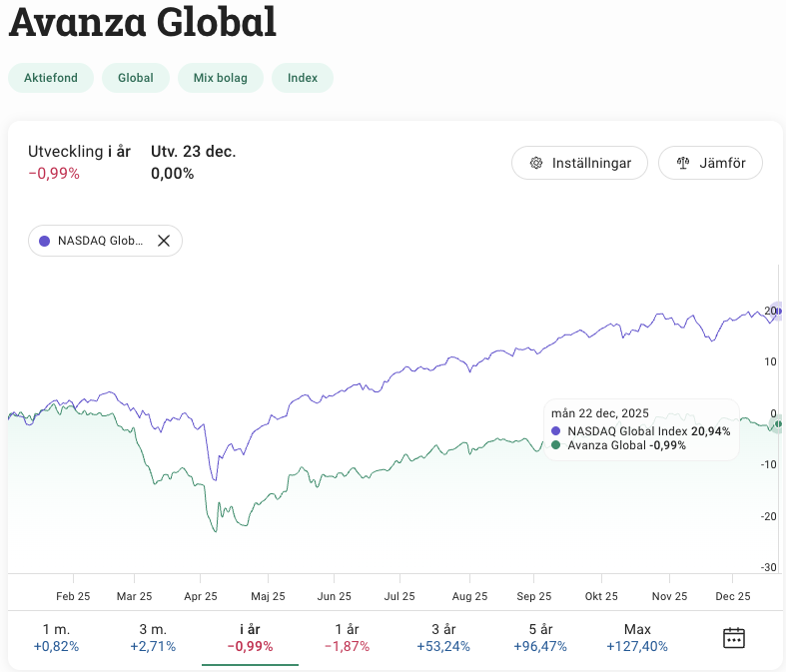Click the Aktiefond tag
This screenshot has width=786, height=672.
(x=51, y=78)
